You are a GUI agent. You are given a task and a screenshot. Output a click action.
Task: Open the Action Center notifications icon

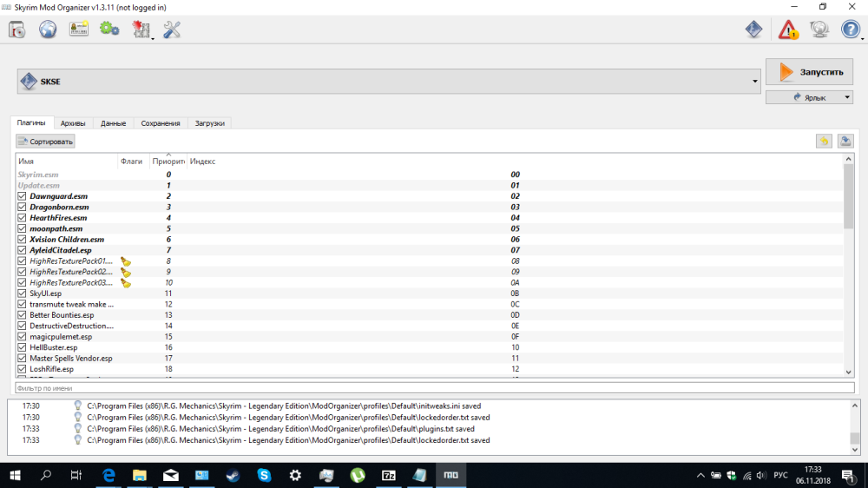pos(847,475)
